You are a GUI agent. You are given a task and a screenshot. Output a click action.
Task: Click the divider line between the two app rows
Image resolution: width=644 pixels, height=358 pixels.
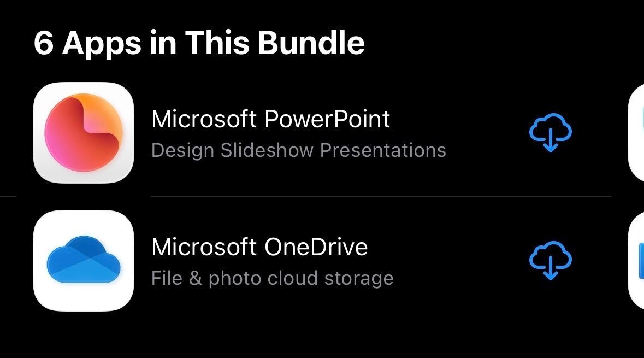pos(380,196)
